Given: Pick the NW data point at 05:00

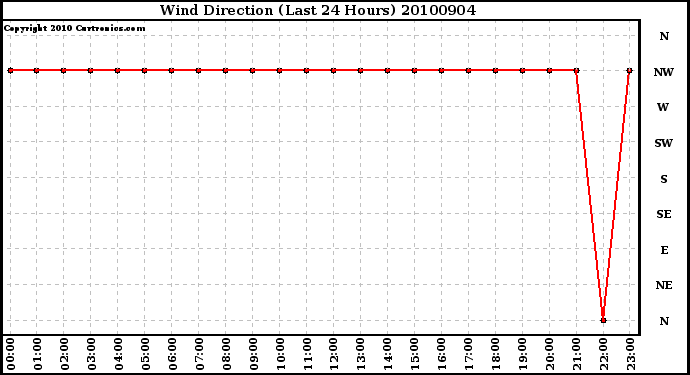Looking at the screenshot, I should pyautogui.click(x=144, y=70).
